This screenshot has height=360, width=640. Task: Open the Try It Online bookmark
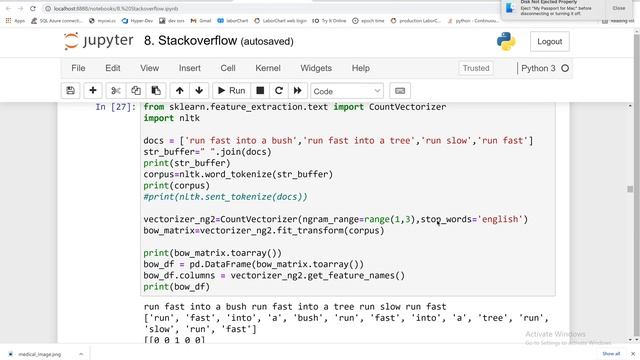click(329, 20)
